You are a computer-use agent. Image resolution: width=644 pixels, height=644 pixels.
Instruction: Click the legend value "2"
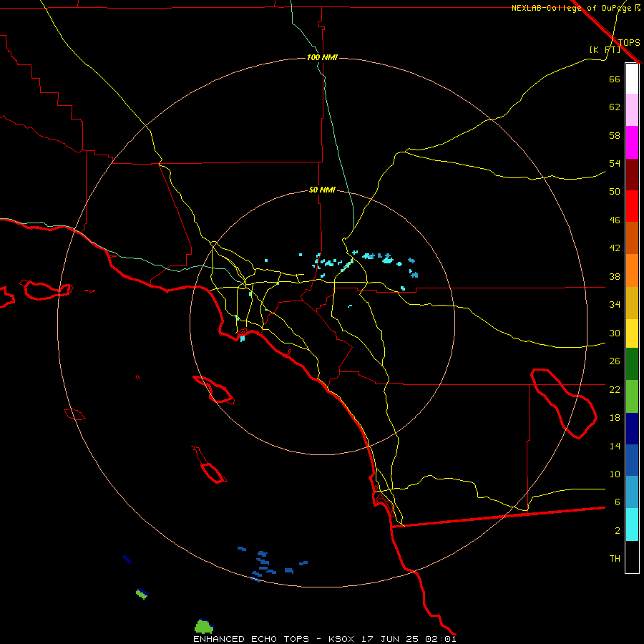coord(617,531)
